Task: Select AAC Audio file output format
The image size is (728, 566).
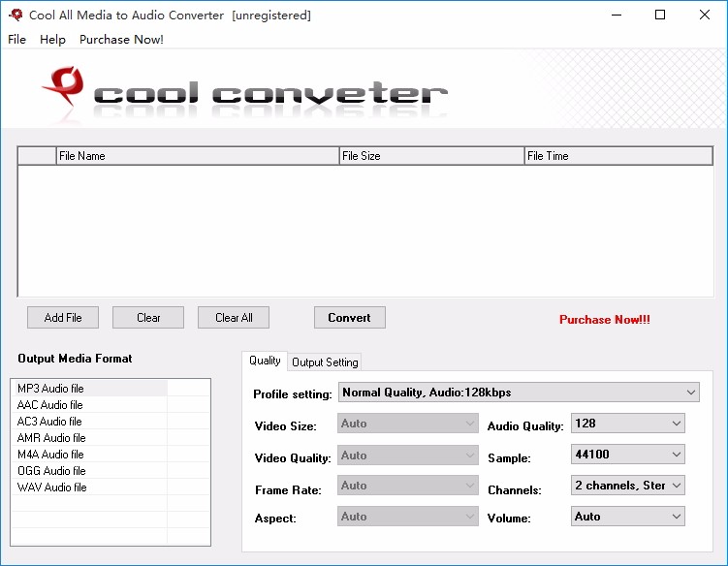Action: (50, 405)
